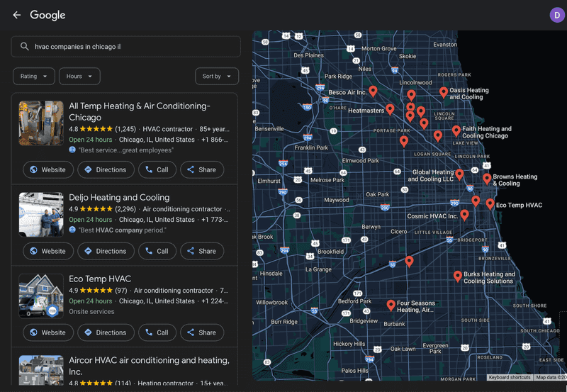This screenshot has height=392, width=567.
Task: Click the Besco Air Inc. map pin
Action: 373,91
